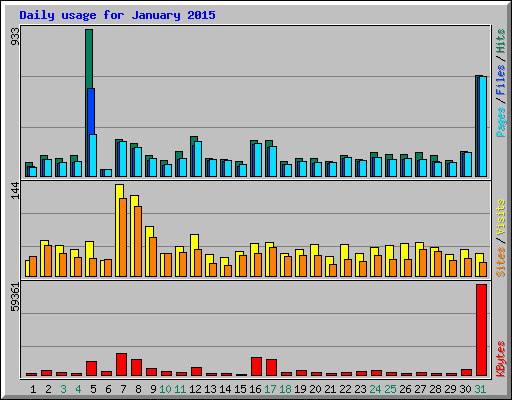Click the 'Hits' legend label
512x400 pixels.
point(501,41)
